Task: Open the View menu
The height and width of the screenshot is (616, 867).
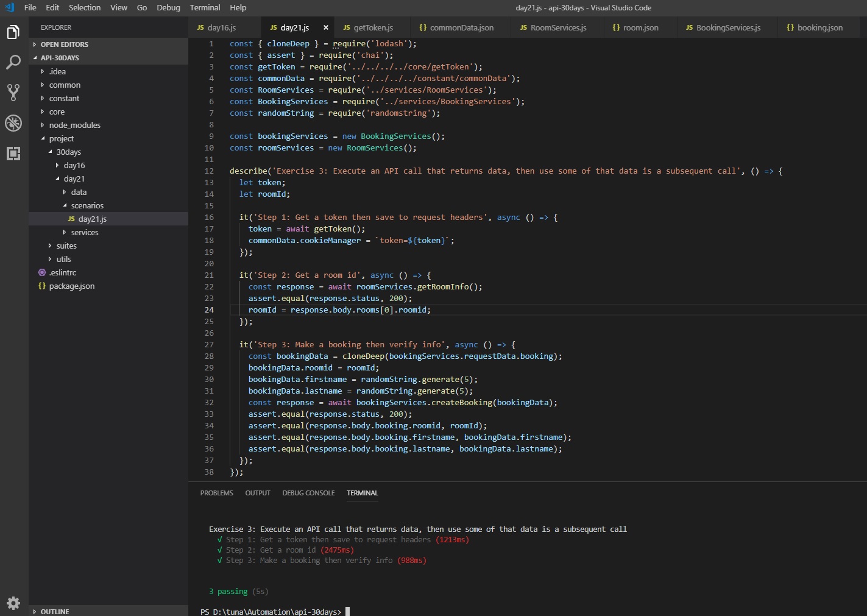Action: coord(119,7)
